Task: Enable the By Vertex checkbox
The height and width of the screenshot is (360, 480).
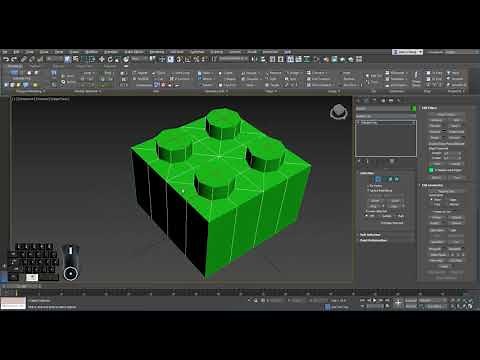Action: 369,185
